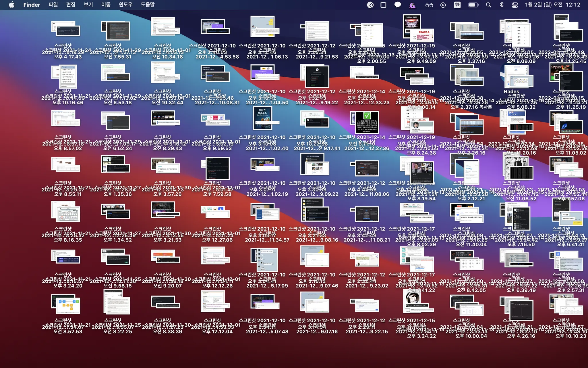Open the 도움말 menu

point(148,5)
